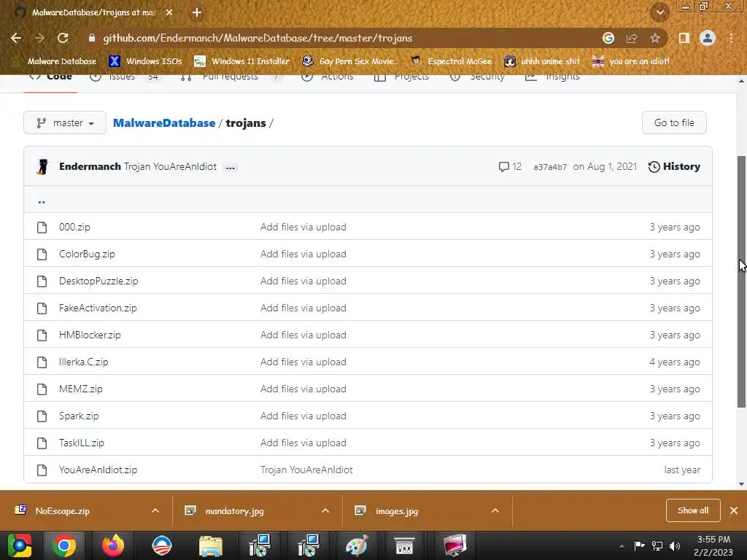Open Windows ISOs bookmark
This screenshot has height=560, width=747.
[145, 61]
